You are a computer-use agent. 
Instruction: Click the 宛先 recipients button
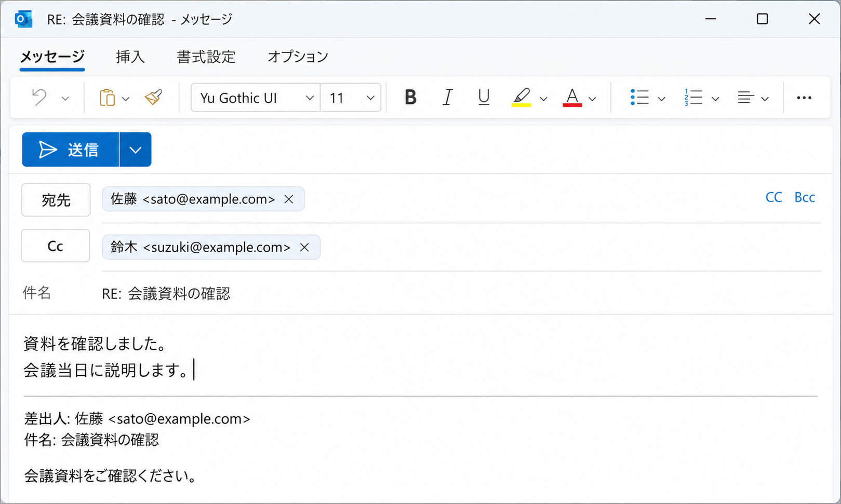56,200
